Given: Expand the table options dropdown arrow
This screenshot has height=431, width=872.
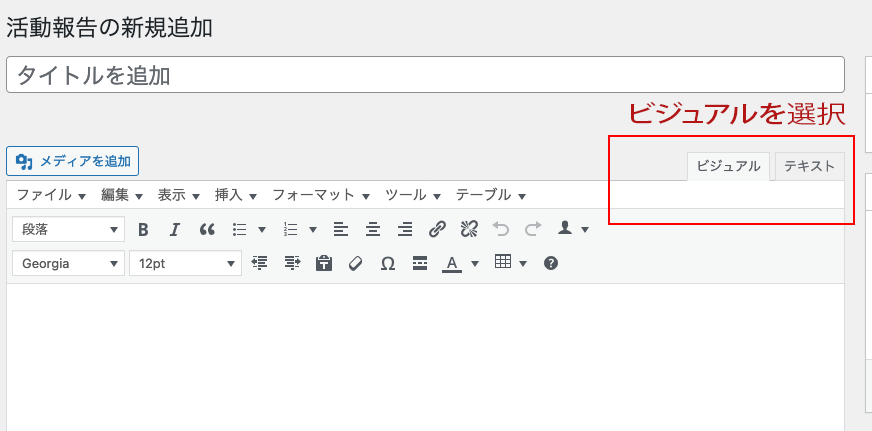Looking at the screenshot, I should (522, 263).
